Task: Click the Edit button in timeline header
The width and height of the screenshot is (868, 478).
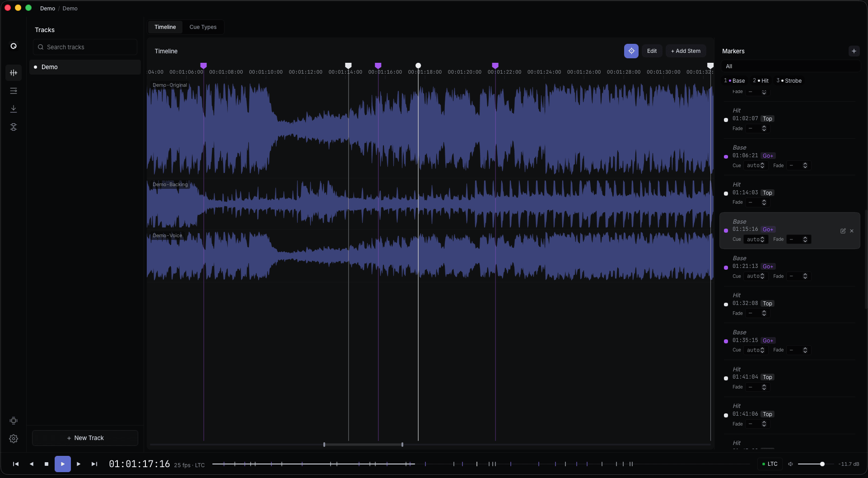Action: point(652,51)
